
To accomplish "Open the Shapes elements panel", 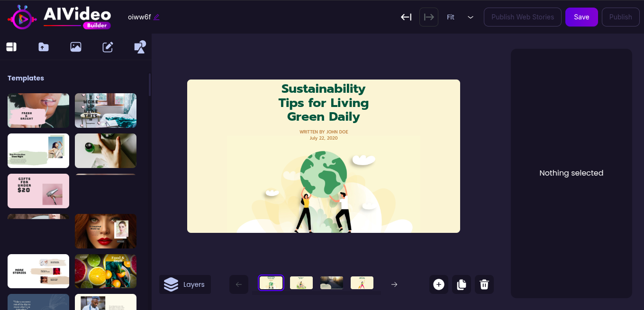I will (x=140, y=47).
